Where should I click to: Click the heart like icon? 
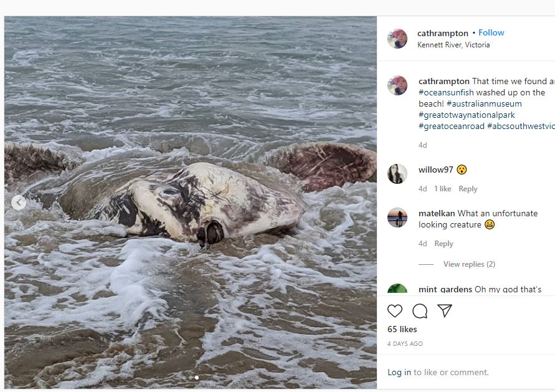point(395,311)
